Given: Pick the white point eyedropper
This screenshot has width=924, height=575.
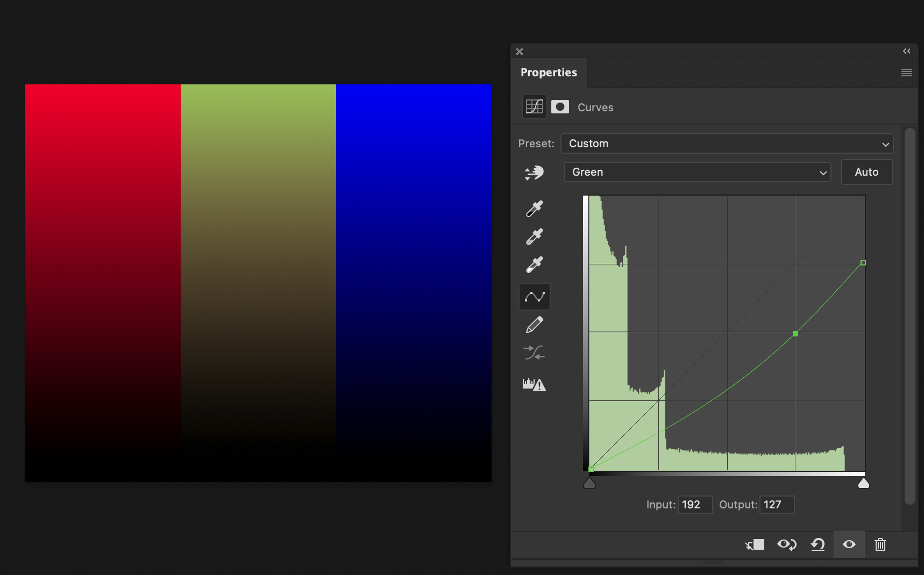Looking at the screenshot, I should coord(534,264).
